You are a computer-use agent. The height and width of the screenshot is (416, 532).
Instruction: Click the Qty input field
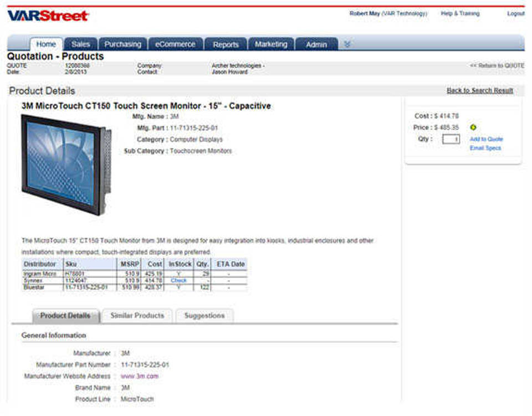451,139
